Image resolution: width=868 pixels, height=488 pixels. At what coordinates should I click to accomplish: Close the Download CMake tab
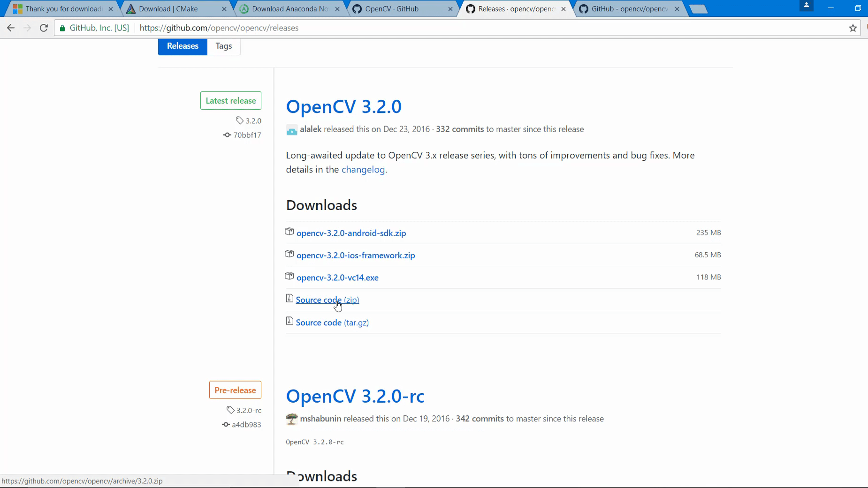[224, 9]
